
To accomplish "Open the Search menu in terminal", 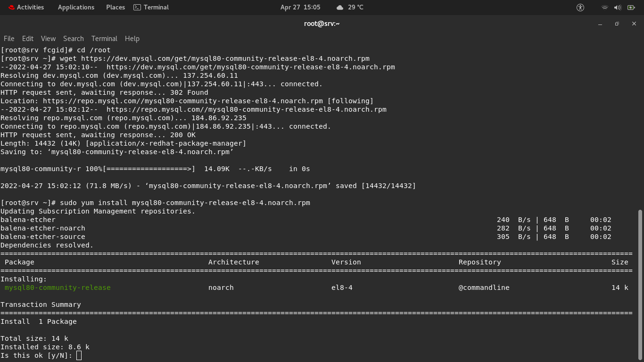I will [74, 39].
